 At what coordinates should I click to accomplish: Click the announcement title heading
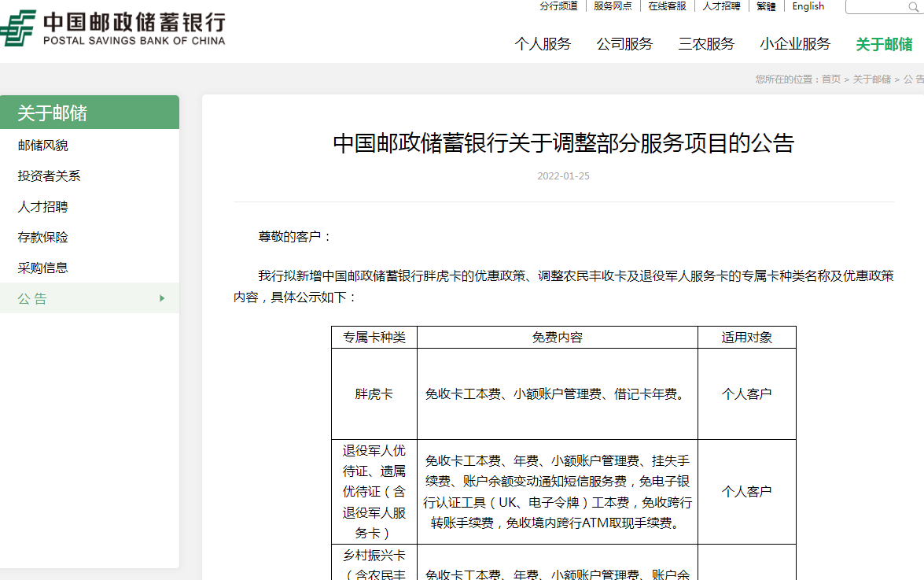[563, 143]
